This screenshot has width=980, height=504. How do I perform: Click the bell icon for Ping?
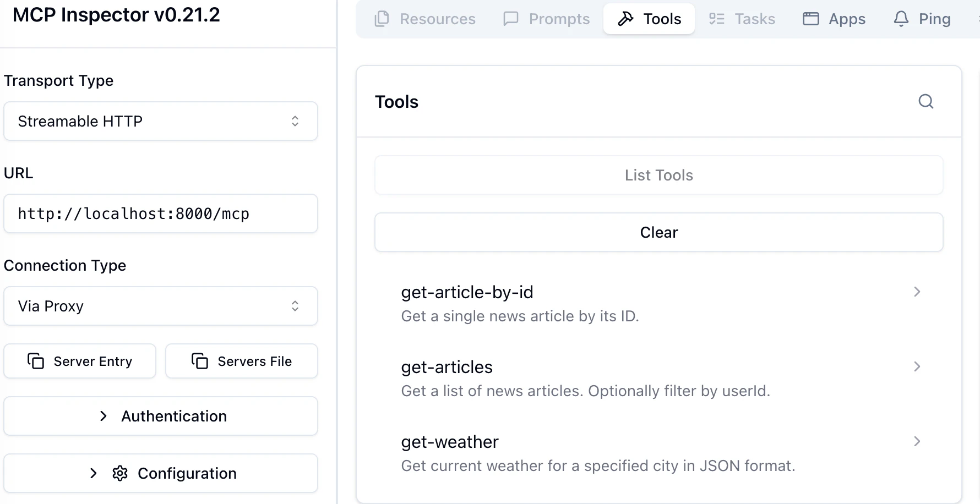(901, 19)
